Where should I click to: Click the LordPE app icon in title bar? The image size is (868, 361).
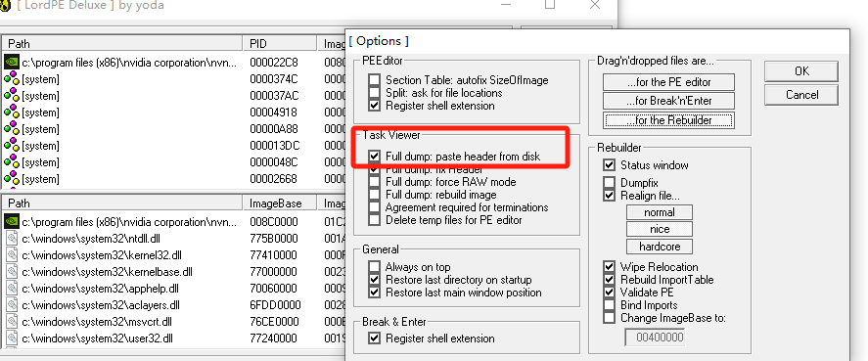tap(5, 6)
